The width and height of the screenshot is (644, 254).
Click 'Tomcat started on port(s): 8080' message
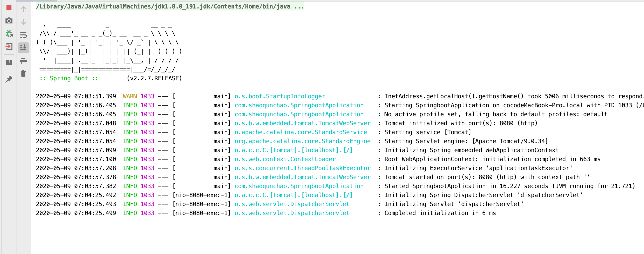coord(487,177)
